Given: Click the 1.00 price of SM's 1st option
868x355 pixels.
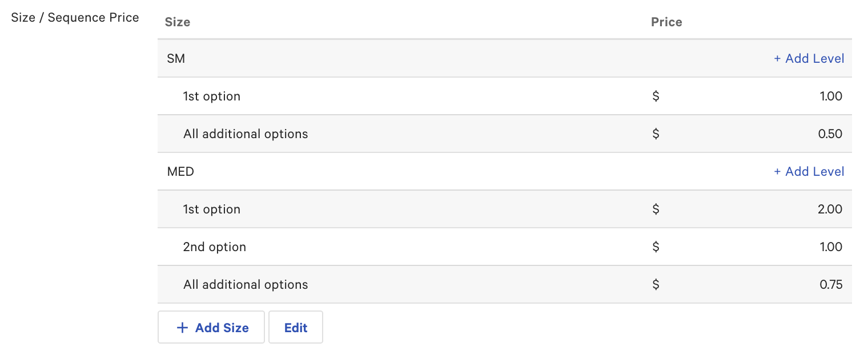Looking at the screenshot, I should coord(831,96).
